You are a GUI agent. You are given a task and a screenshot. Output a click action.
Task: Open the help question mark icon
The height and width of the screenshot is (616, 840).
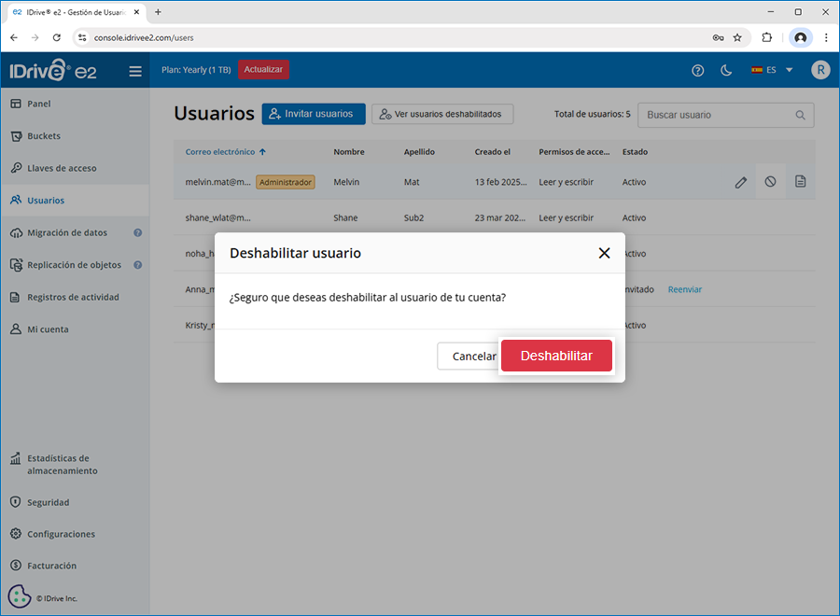(x=697, y=71)
